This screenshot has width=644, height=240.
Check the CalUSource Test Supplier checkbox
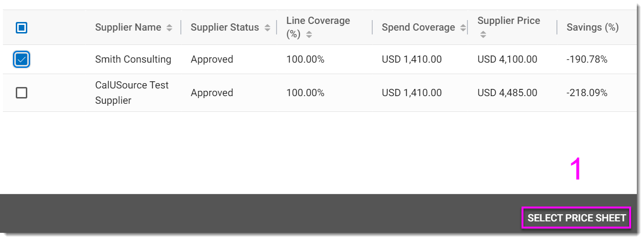point(22,93)
